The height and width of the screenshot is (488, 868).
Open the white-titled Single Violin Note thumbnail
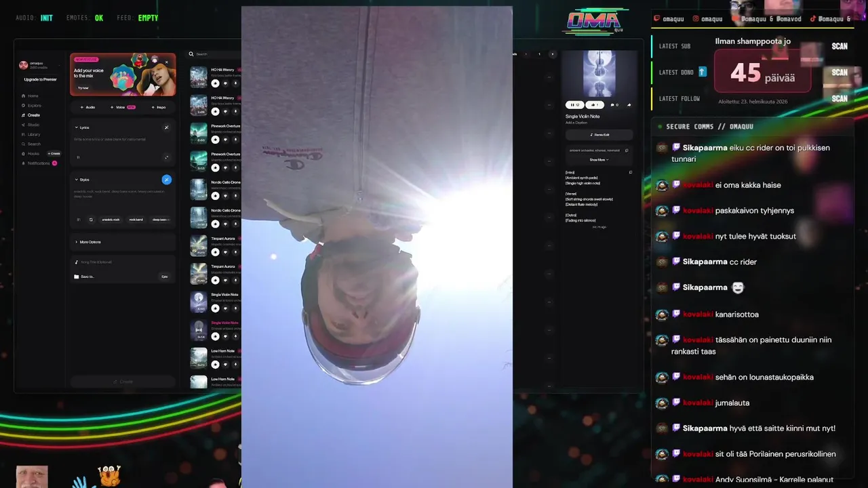(x=199, y=302)
